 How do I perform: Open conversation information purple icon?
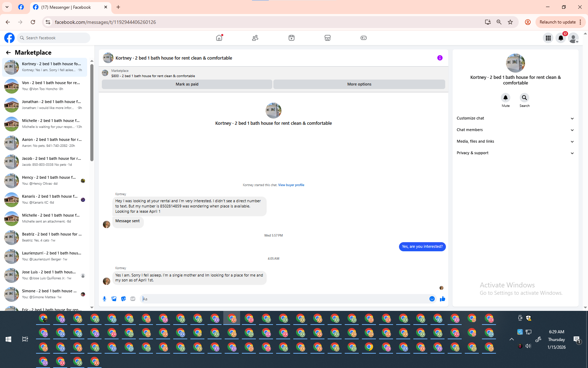(x=440, y=58)
